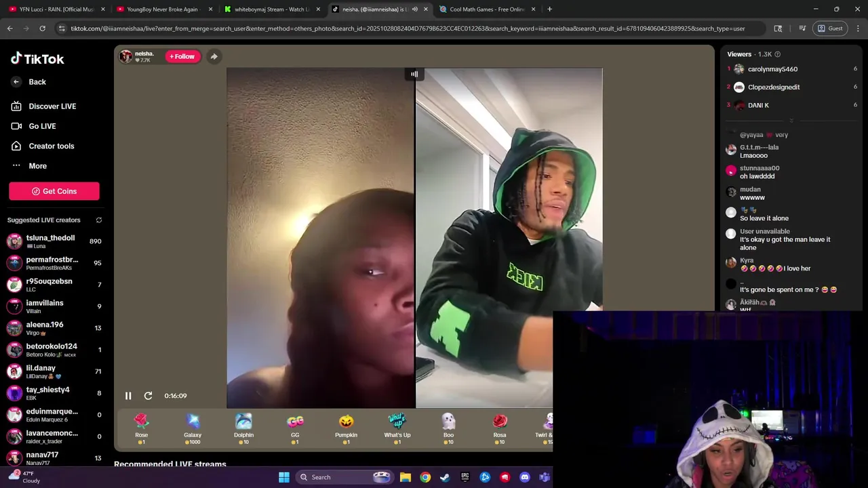Click the TikTok logo
Image resolution: width=868 pixels, height=488 pixels.
point(37,59)
